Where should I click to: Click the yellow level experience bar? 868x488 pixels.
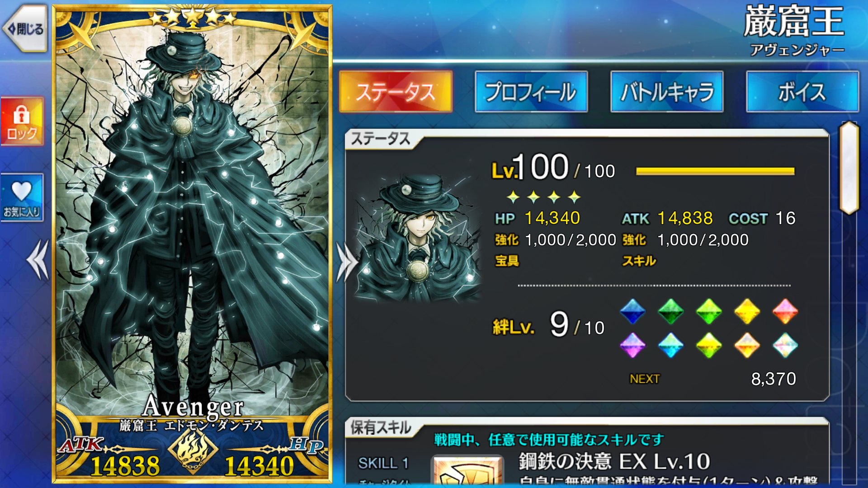[x=715, y=171]
